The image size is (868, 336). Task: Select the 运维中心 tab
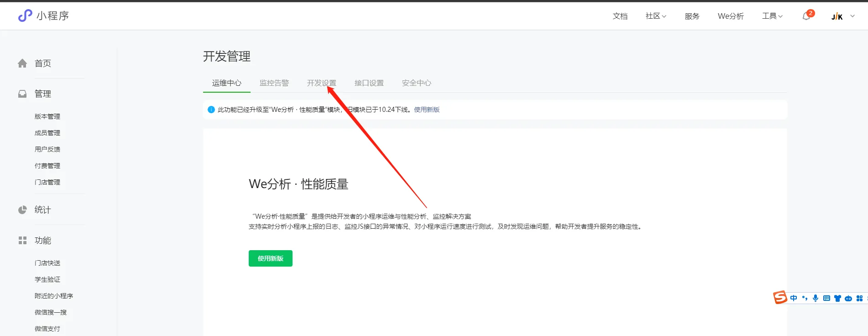(227, 83)
